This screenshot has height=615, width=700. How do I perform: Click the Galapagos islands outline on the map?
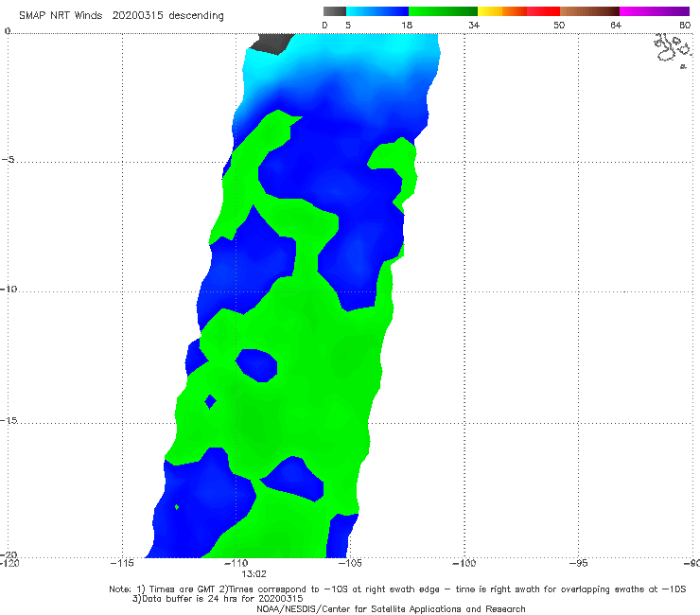tap(674, 50)
